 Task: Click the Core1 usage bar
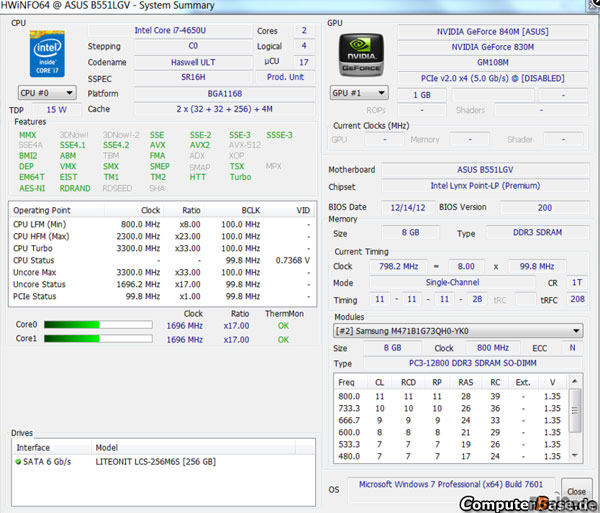(x=98, y=339)
